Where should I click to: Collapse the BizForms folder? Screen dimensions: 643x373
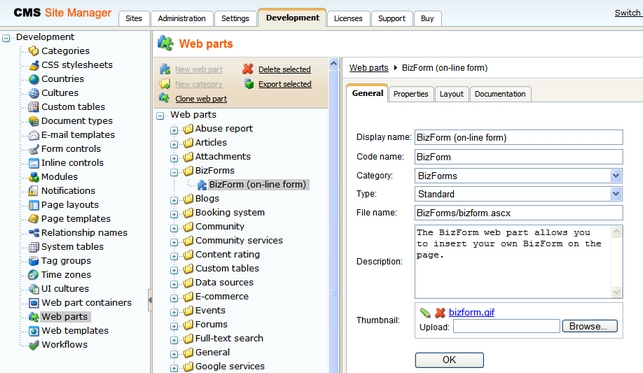point(174,172)
